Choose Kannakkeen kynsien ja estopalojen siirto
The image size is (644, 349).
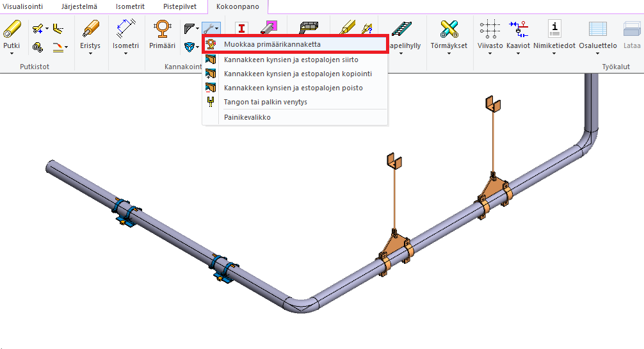[x=295, y=60]
